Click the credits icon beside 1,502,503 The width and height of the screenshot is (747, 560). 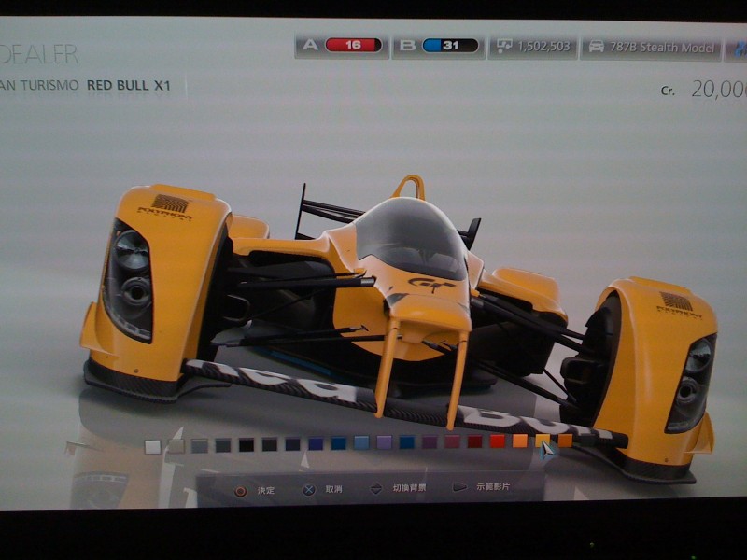tap(503, 46)
